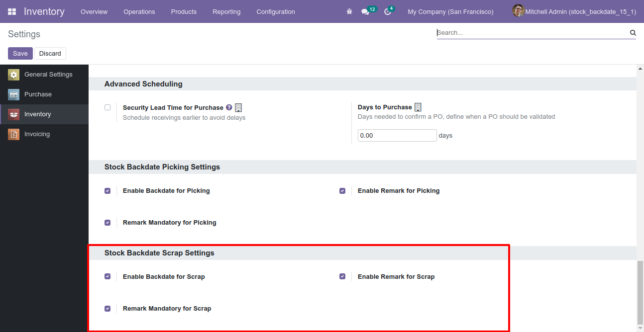This screenshot has width=644, height=332.
Task: Click the debug bug icon
Action: pyautogui.click(x=349, y=11)
